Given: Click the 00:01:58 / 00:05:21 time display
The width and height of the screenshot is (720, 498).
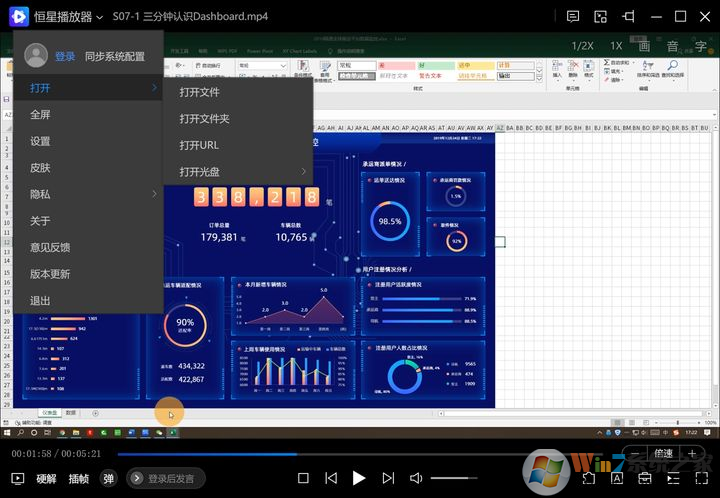Looking at the screenshot, I should click(x=56, y=454).
